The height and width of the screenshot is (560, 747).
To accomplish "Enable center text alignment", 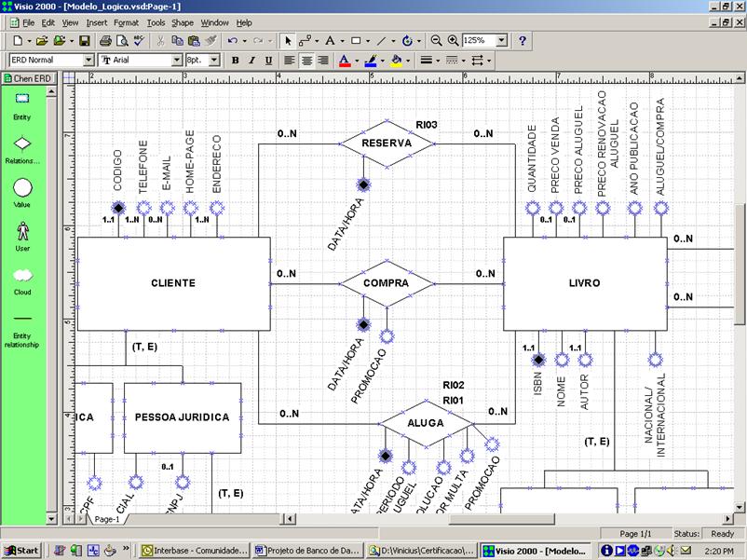I will [307, 60].
